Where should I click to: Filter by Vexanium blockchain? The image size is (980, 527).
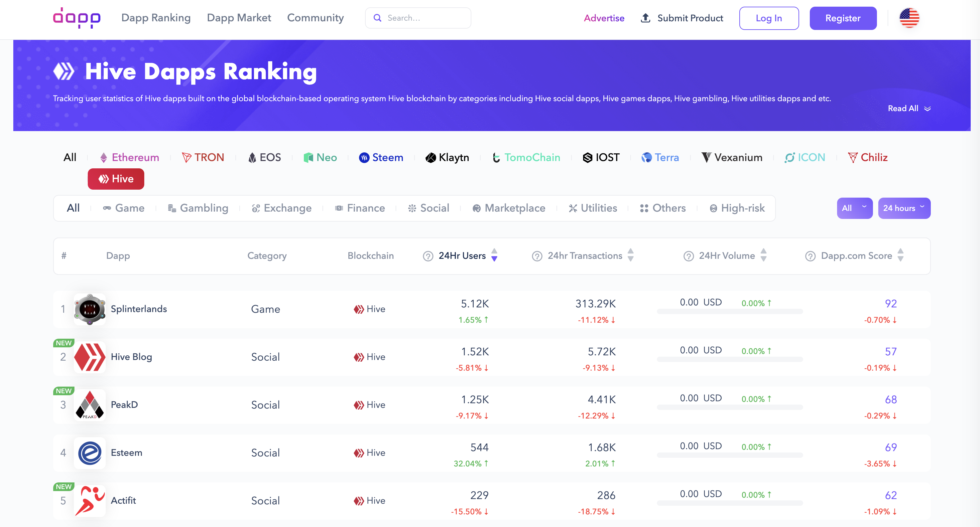(732, 158)
